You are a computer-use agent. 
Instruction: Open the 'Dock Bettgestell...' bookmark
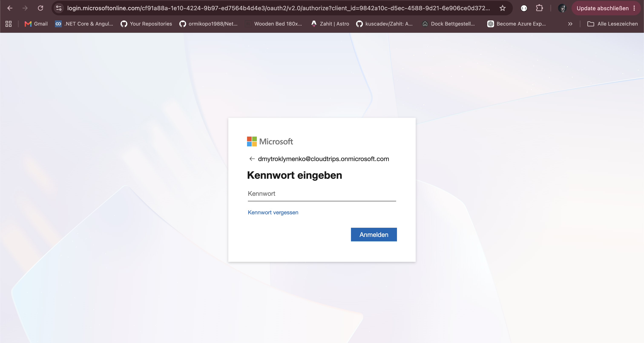click(x=448, y=24)
